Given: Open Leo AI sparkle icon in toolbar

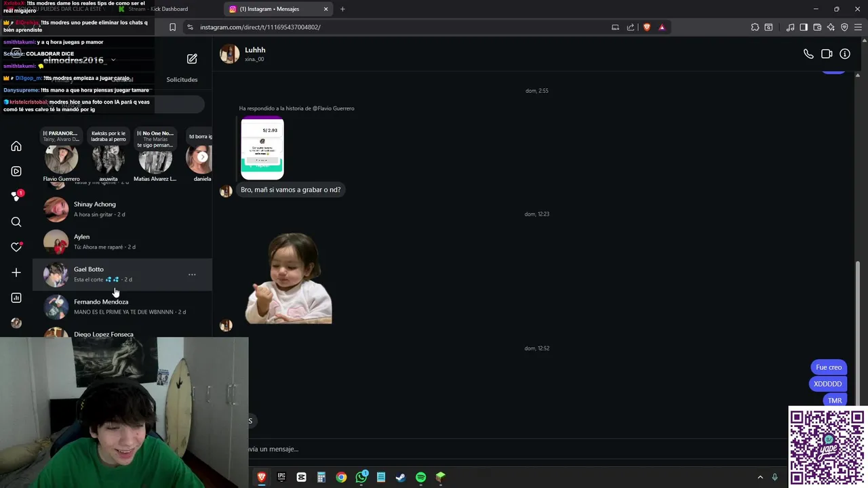Looking at the screenshot, I should [831, 27].
